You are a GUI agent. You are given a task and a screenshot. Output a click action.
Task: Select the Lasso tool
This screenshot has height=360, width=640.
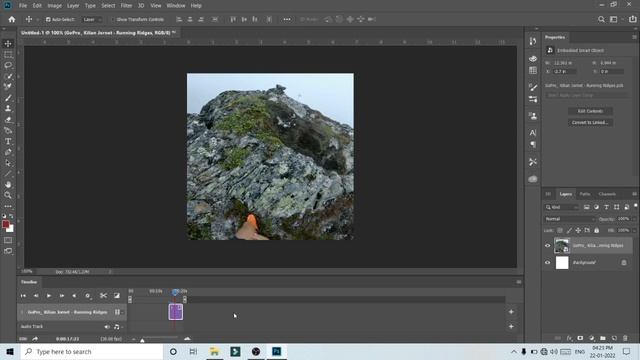coord(8,65)
